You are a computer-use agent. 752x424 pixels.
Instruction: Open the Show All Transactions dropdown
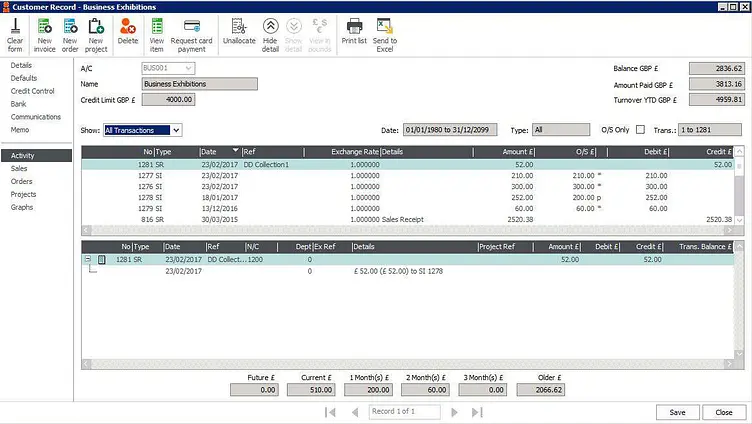176,130
